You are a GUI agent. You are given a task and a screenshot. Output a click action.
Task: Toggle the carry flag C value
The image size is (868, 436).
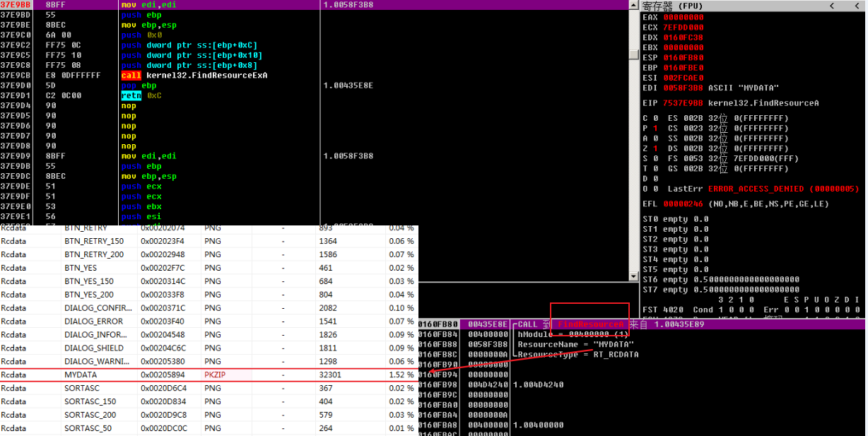point(655,119)
